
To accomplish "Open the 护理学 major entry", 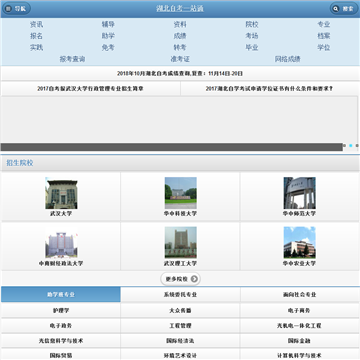I will click(x=61, y=310).
